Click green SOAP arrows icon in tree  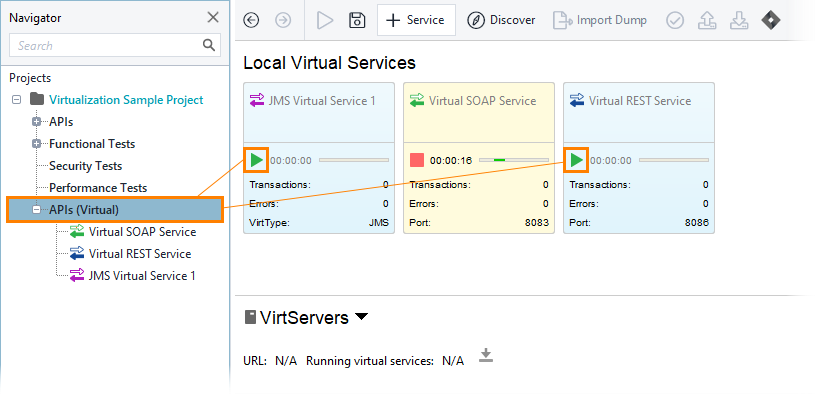[x=76, y=232]
